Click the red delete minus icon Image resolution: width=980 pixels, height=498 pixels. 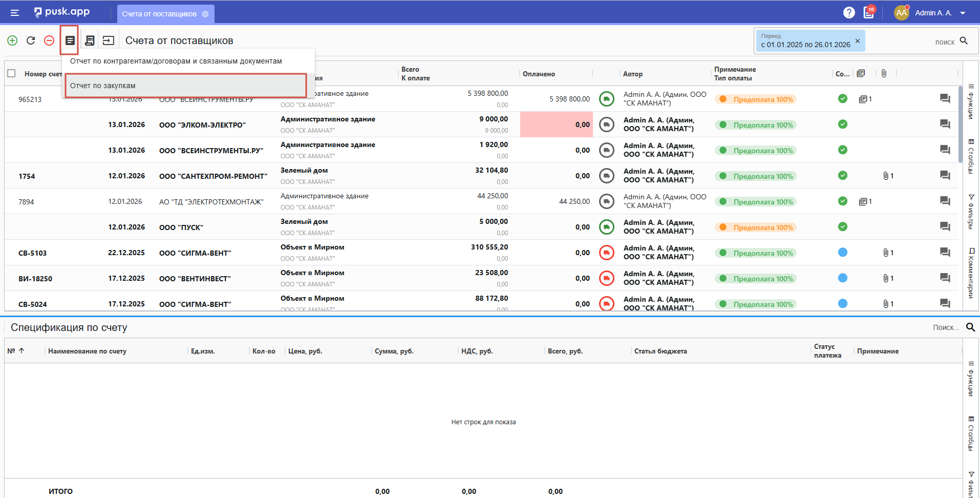point(49,40)
